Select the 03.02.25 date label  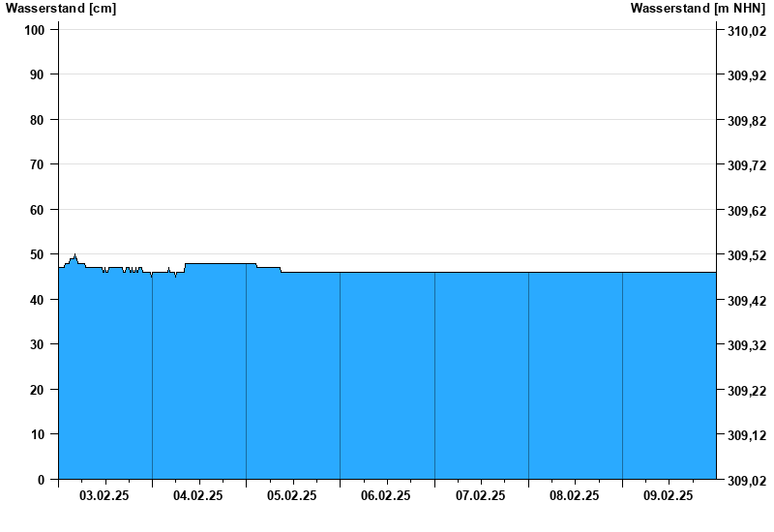pos(104,496)
